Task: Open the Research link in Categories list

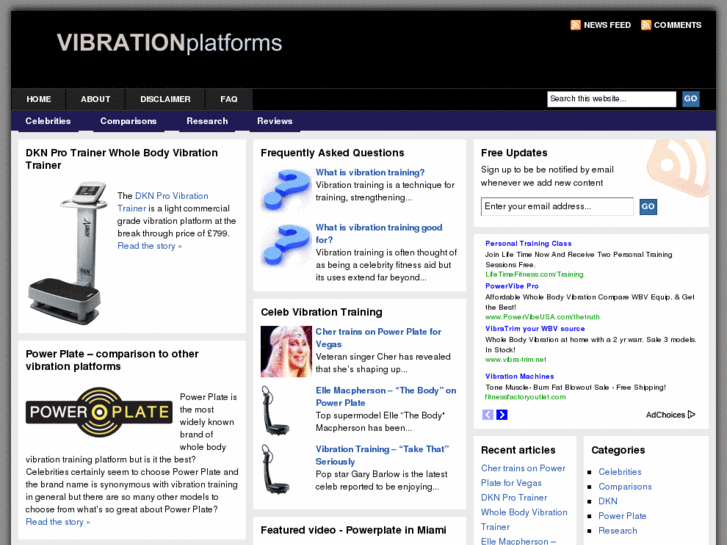Action: [x=618, y=531]
